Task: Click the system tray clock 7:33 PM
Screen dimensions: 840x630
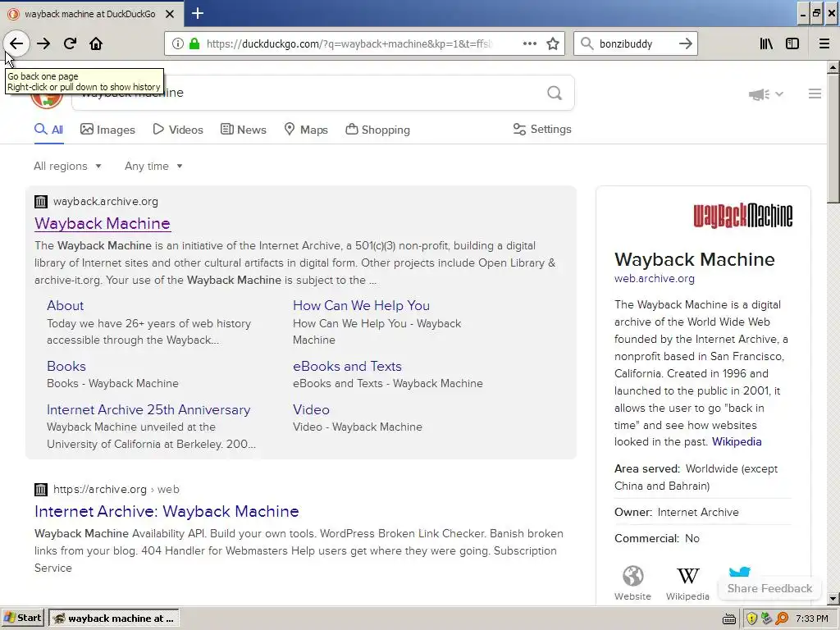Action: [812, 619]
